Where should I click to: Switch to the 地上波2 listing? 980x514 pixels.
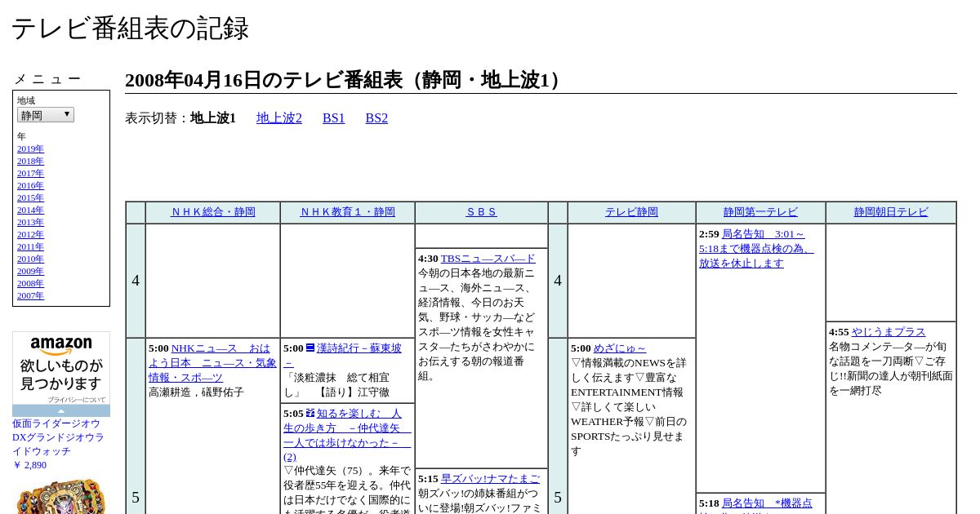279,118
